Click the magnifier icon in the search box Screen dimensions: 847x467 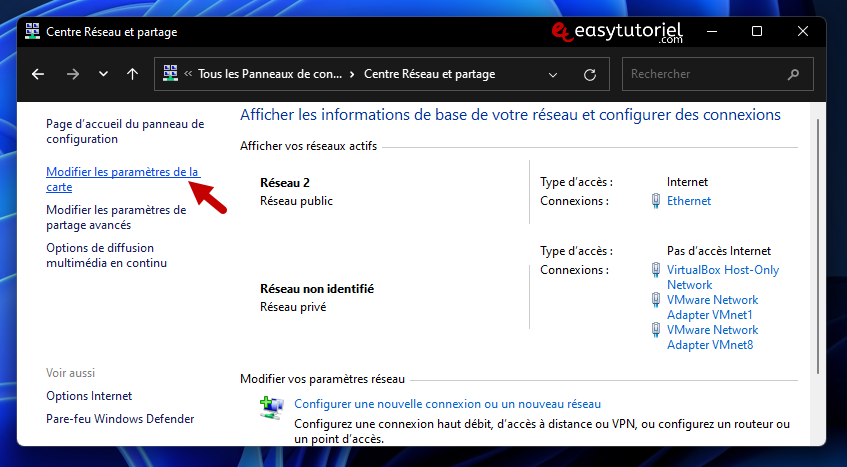point(794,75)
